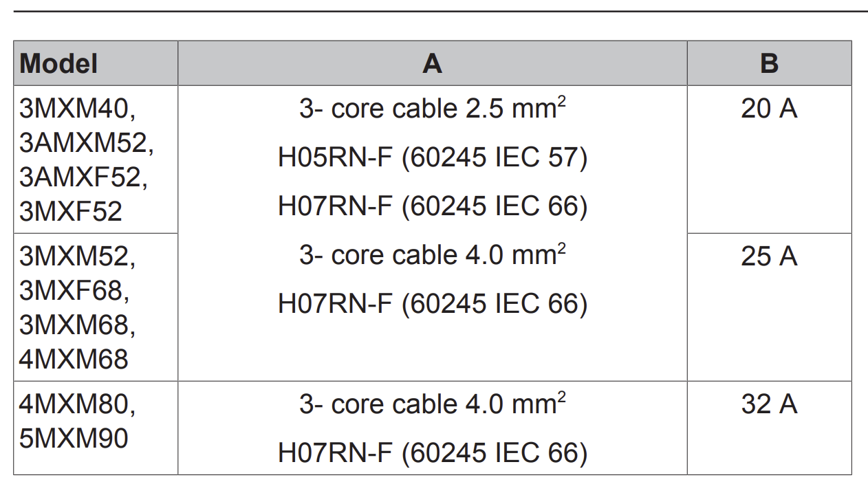Select the middle 3-core cable 4.0 mm² line
Screen dimensions: 868x482
tap(433, 254)
